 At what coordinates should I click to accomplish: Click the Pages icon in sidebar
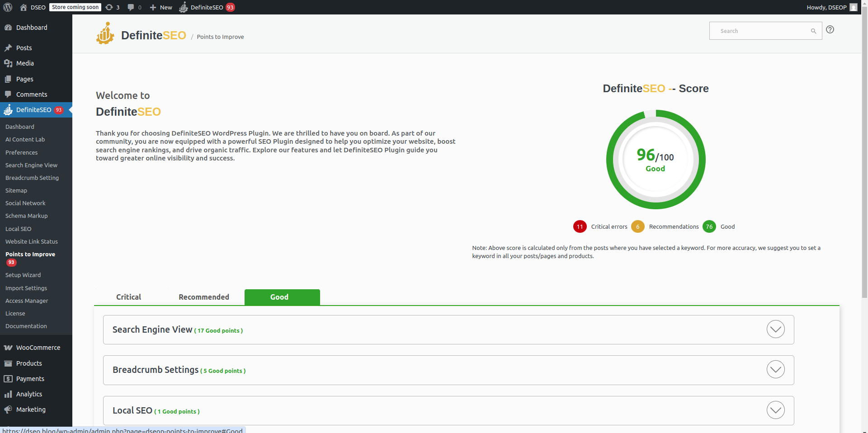(x=8, y=79)
